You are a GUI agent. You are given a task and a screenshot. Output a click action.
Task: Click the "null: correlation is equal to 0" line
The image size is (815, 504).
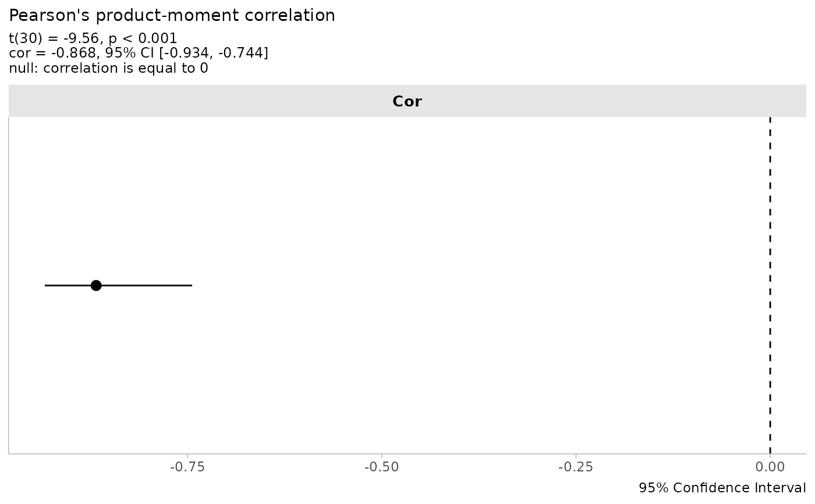click(108, 68)
